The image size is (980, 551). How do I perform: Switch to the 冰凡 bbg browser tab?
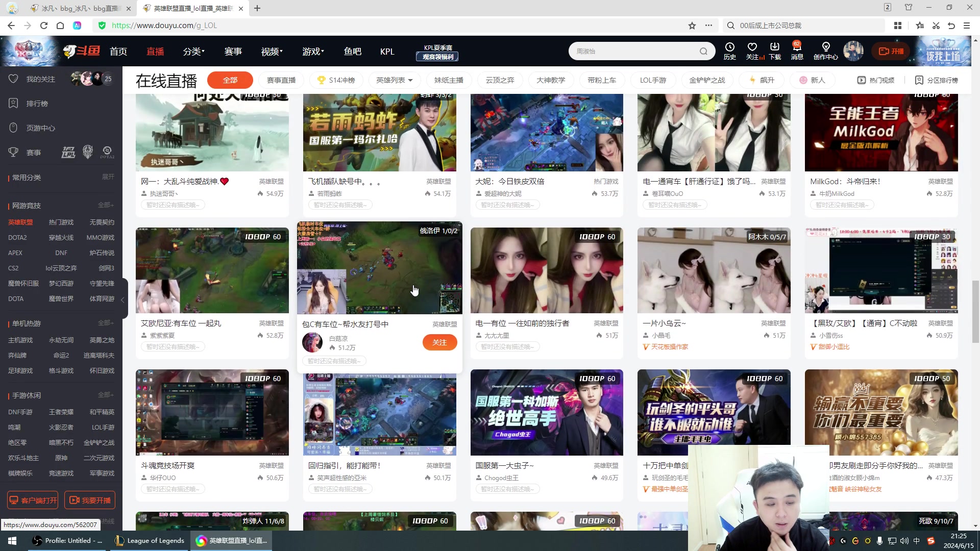(80, 8)
